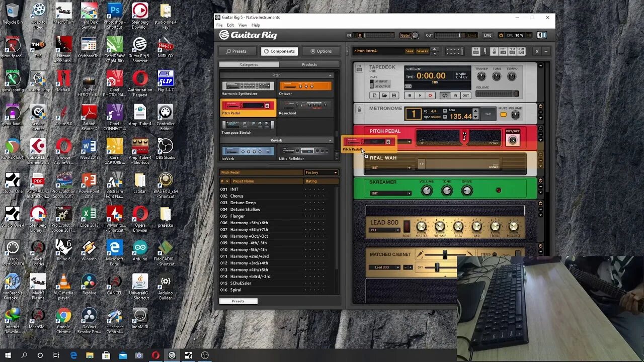The width and height of the screenshot is (644, 362).
Task: Toggle the Tuner fork icon
Action: (485, 51)
